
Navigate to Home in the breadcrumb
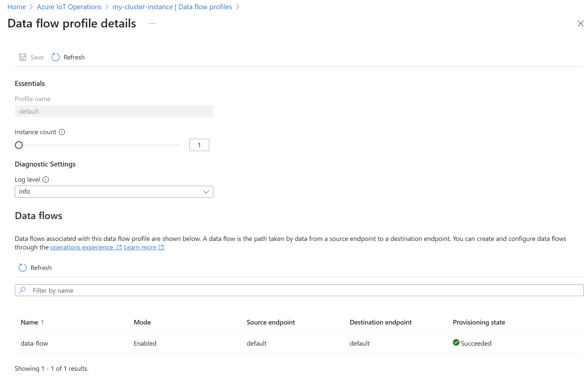(17, 7)
